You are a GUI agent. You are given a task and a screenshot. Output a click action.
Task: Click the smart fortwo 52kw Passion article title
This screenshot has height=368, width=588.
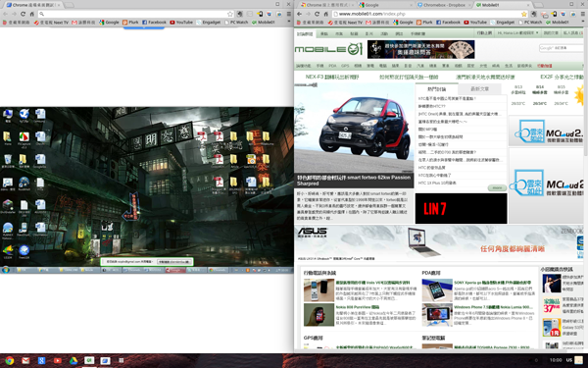354,181
